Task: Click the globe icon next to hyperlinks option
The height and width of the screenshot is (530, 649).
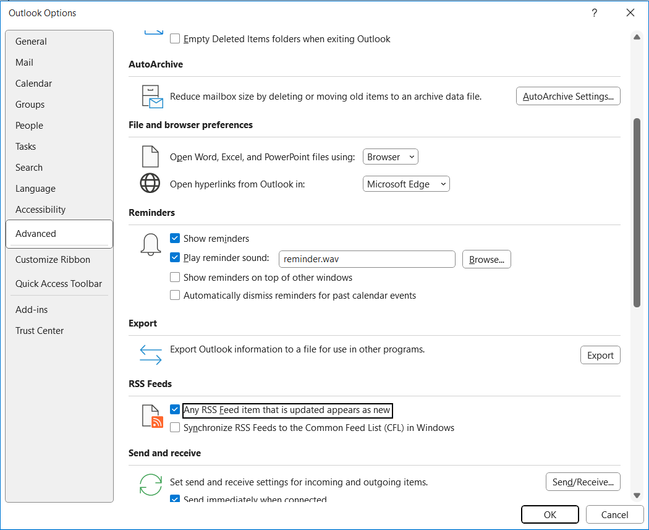Action: click(x=150, y=184)
